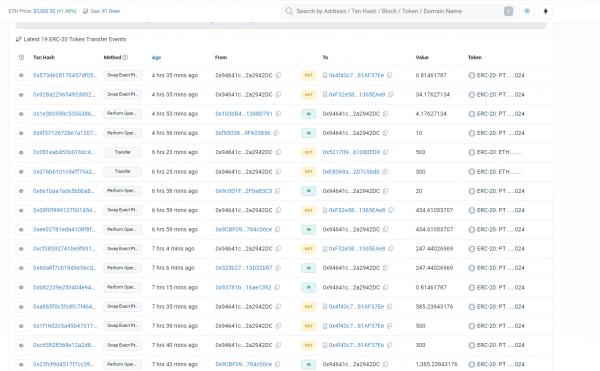The image size is (600, 371).
Task: Open details preview for the 6 hrs 38 mins row
Action: [x=21, y=191]
